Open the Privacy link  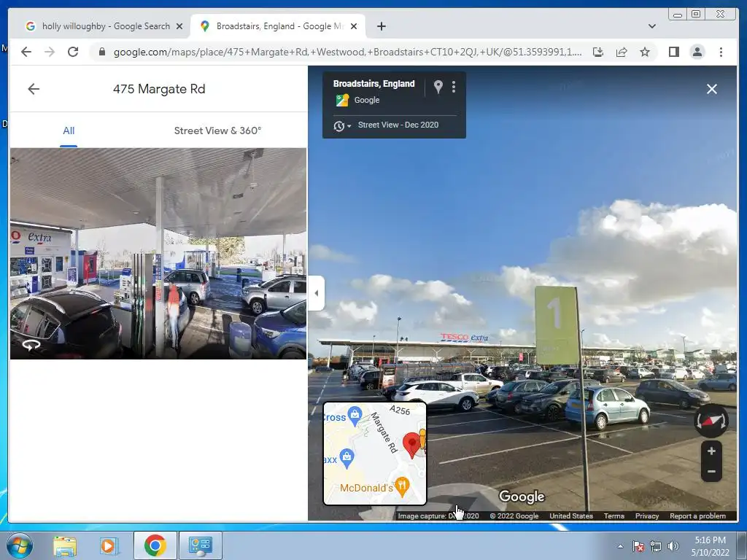point(647,516)
